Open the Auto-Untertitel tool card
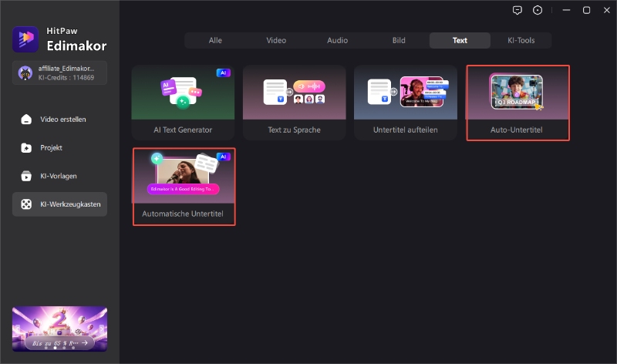Viewport: 617px width, 364px height. (x=518, y=103)
